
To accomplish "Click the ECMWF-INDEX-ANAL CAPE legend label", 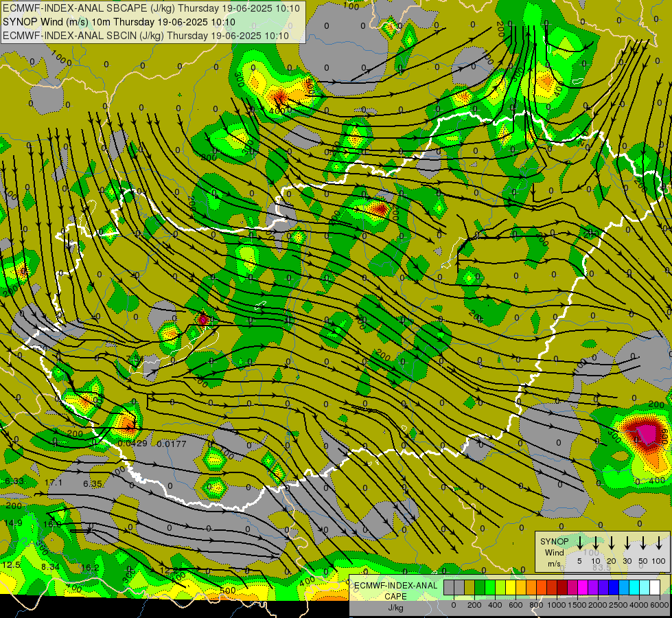I will [x=395, y=591].
